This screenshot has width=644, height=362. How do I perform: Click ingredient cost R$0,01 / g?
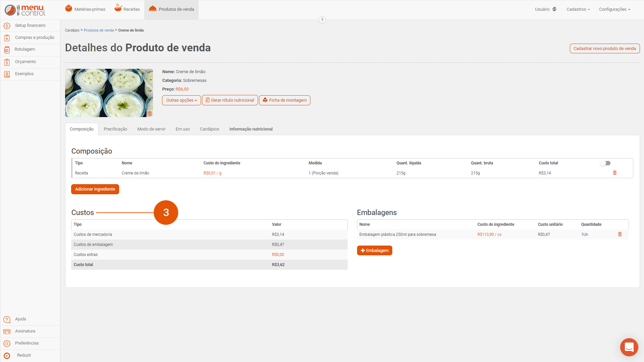pyautogui.click(x=212, y=173)
